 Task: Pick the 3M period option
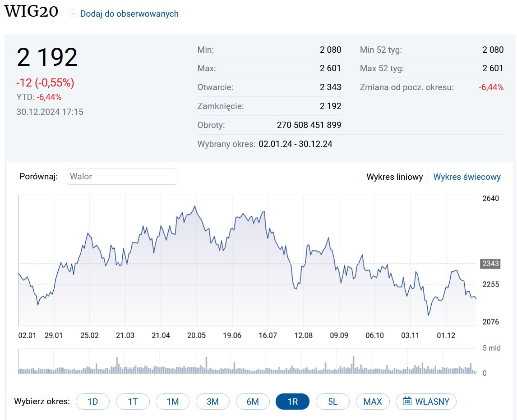[x=212, y=402]
